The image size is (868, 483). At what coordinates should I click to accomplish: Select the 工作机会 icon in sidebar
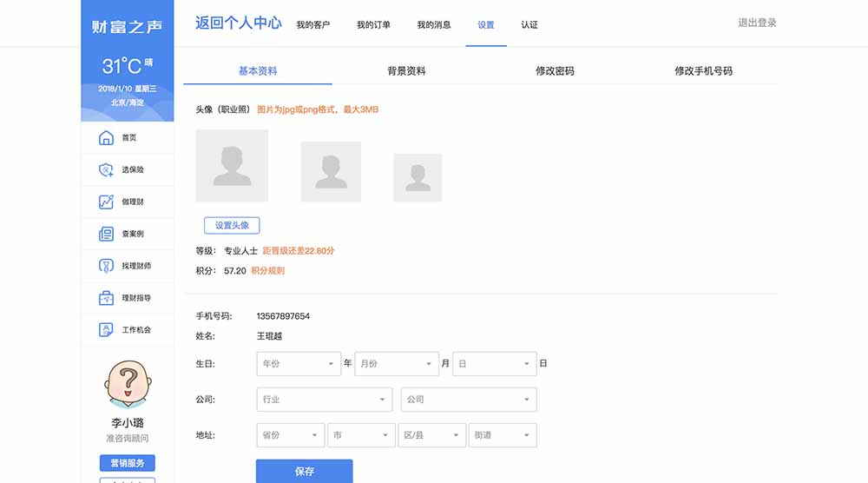click(106, 330)
